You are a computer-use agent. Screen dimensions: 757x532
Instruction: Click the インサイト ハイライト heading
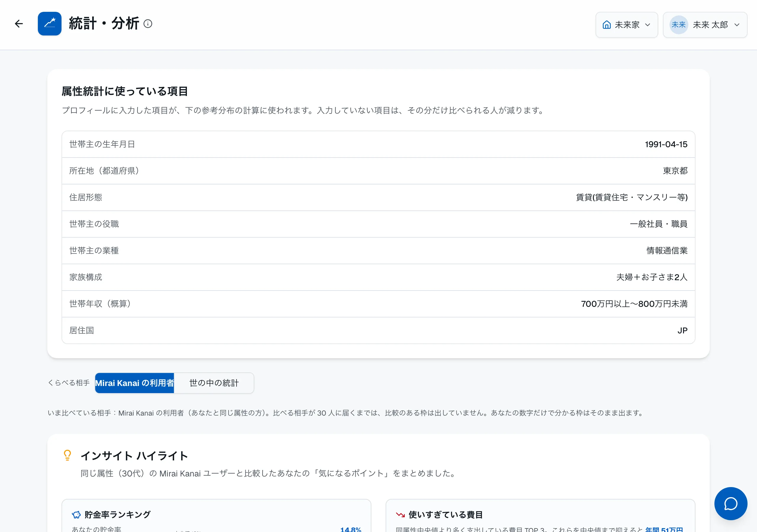(x=135, y=456)
